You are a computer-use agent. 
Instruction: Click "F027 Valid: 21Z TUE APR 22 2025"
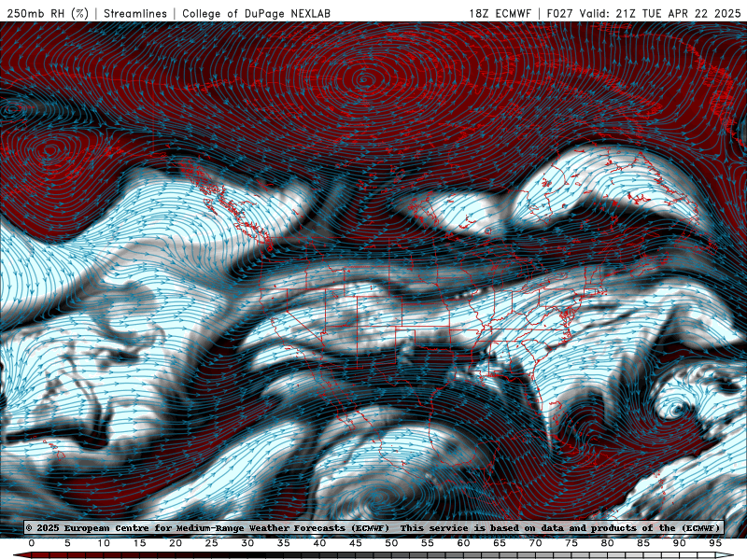click(643, 13)
